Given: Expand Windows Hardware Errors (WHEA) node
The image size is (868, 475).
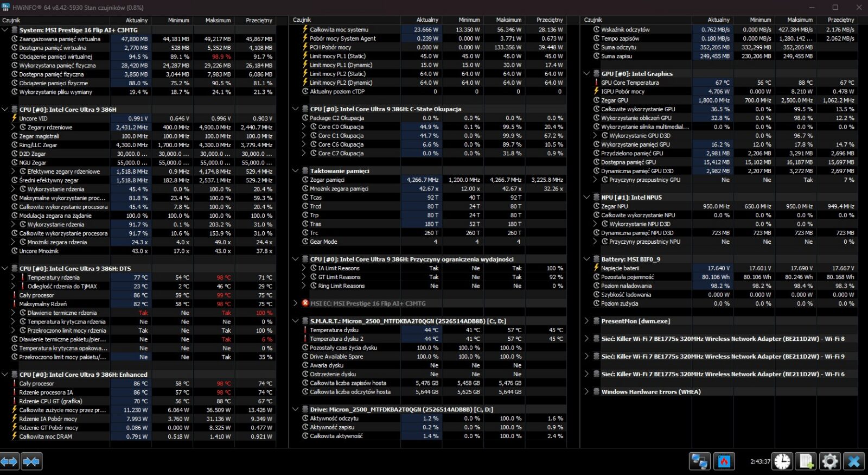Looking at the screenshot, I should point(586,391).
